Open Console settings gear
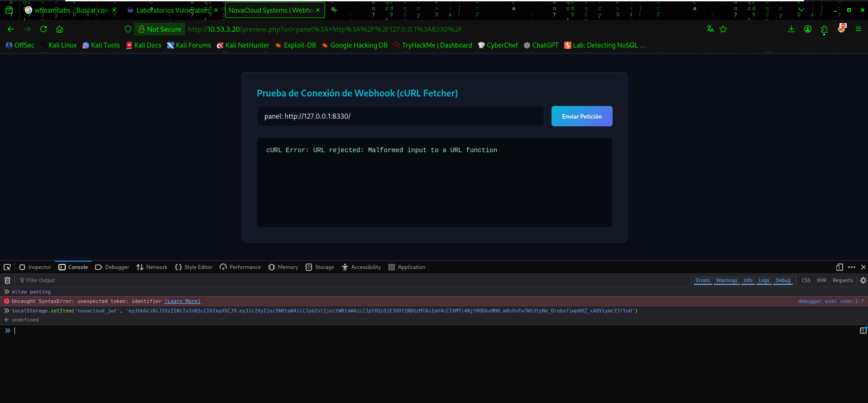Image resolution: width=868 pixels, height=403 pixels. (863, 280)
